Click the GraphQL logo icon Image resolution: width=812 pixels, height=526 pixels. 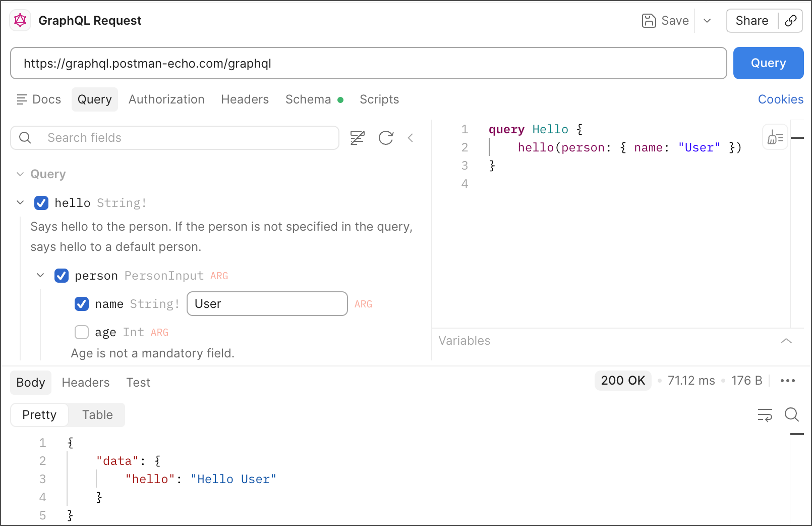point(20,21)
